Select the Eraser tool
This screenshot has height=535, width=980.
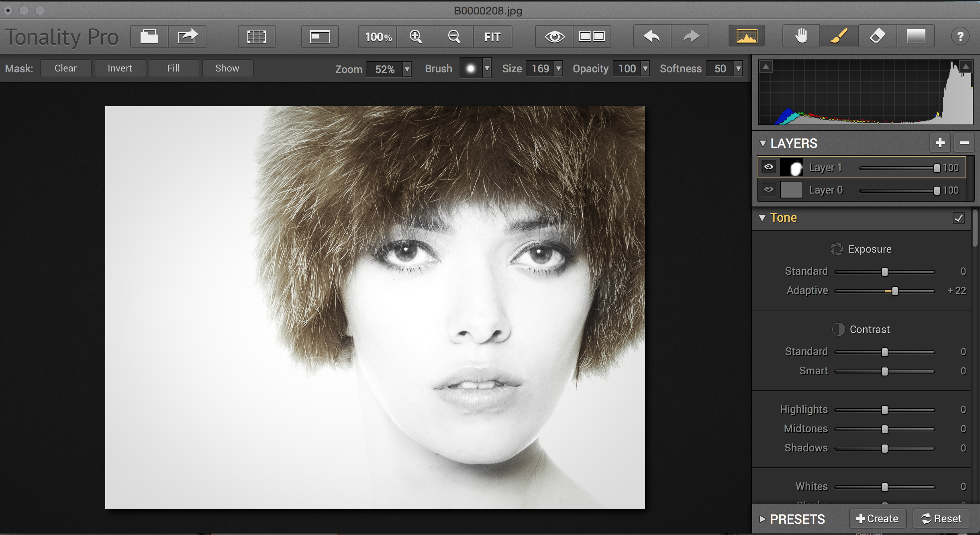tap(877, 37)
